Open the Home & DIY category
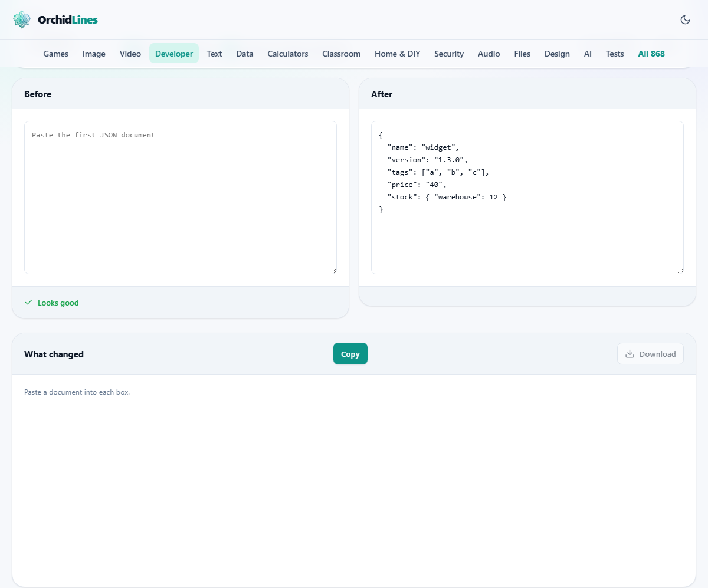 click(x=398, y=54)
